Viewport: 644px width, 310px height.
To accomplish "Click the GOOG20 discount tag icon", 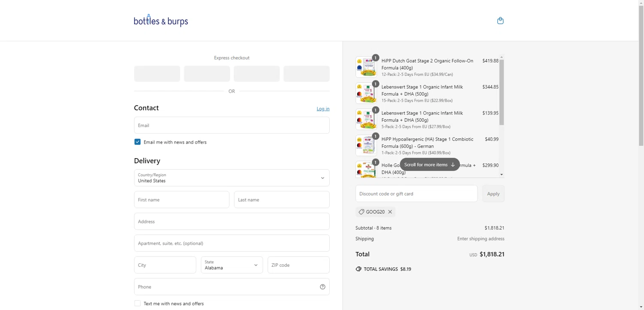I will pos(361,212).
